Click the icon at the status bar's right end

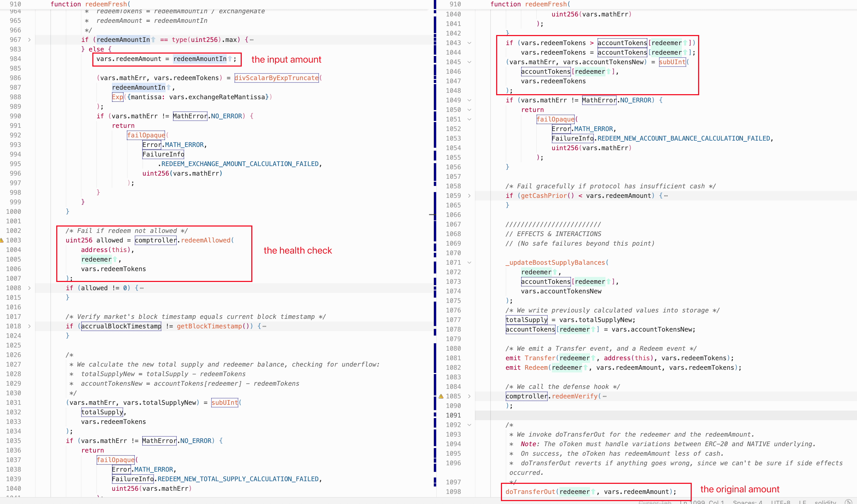click(x=848, y=502)
